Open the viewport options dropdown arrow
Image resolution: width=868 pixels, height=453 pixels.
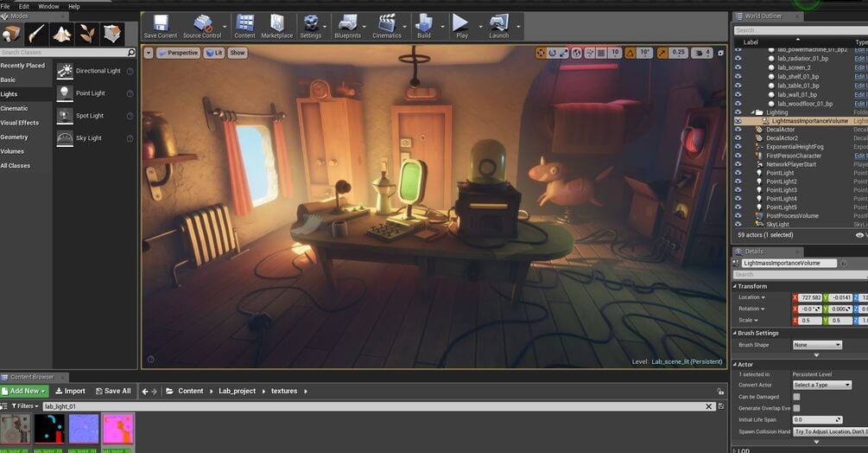[149, 53]
